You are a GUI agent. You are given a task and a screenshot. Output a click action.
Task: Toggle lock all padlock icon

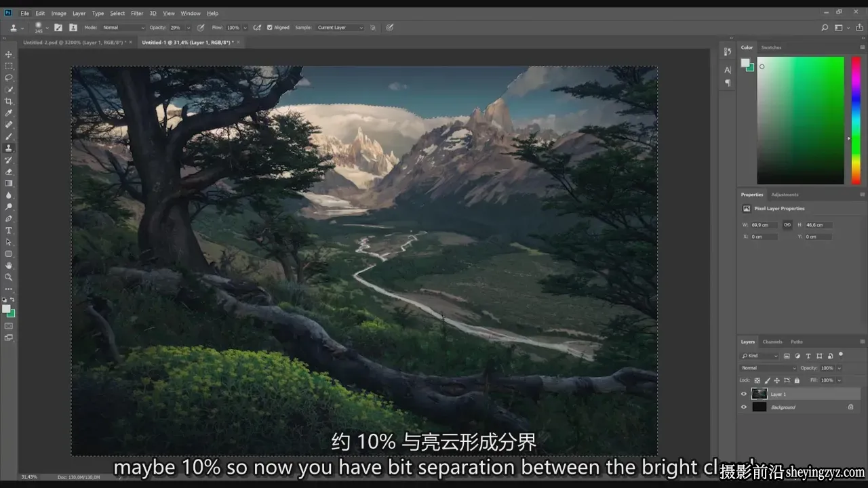(x=797, y=380)
